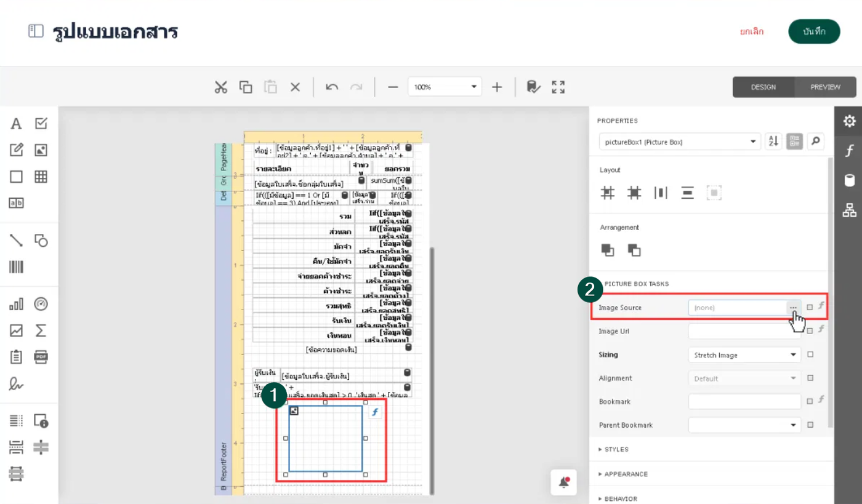Toggle the square marker beside Sizing
The width and height of the screenshot is (862, 504).
click(810, 354)
